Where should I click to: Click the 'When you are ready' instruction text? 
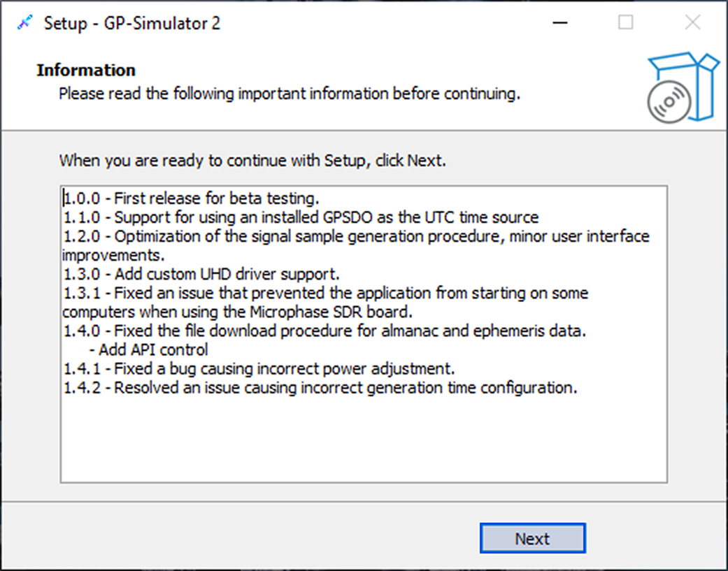click(x=252, y=160)
